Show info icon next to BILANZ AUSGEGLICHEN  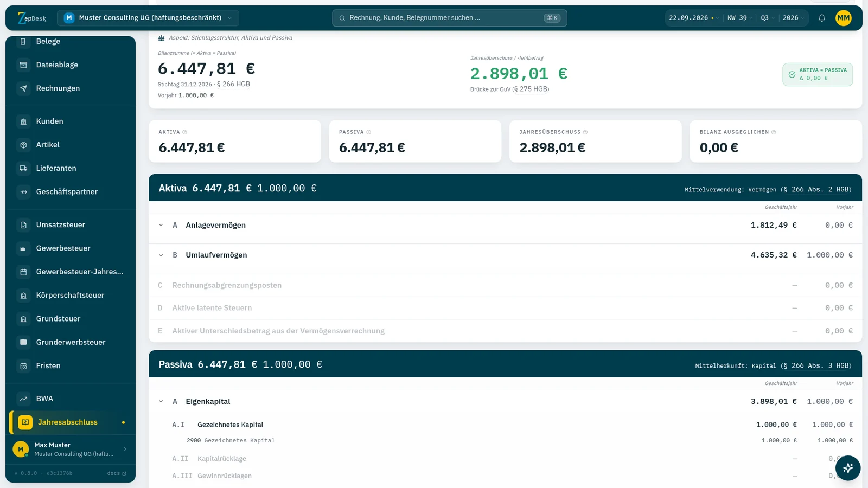click(774, 132)
